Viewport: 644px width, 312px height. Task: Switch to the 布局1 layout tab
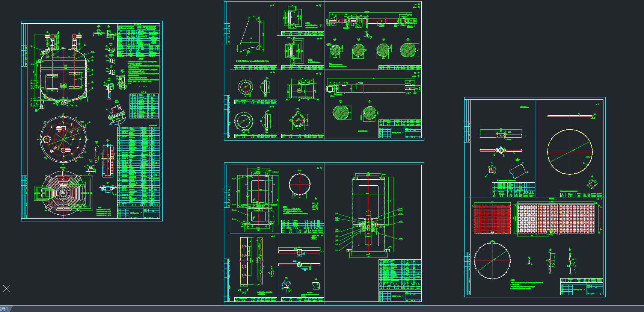coord(5,309)
